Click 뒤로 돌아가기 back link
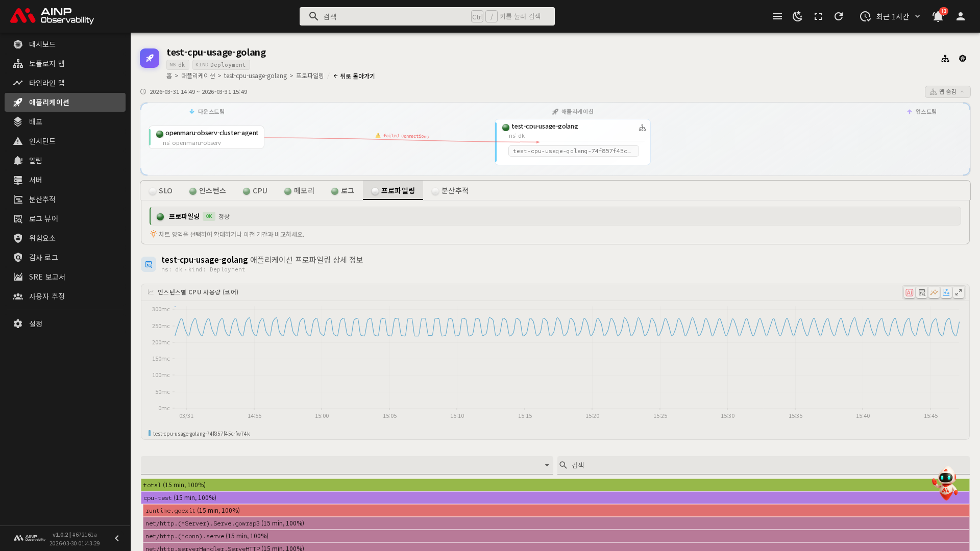980x551 pixels. point(354,76)
